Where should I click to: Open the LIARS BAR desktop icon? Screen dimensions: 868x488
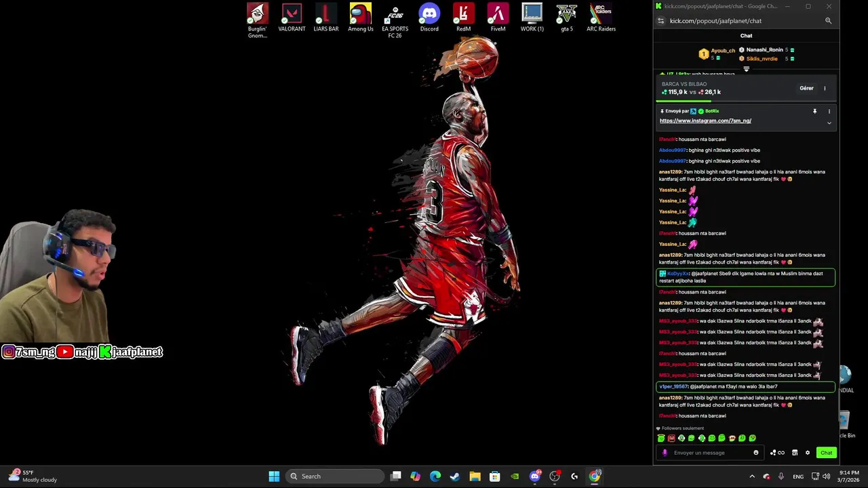coord(325,18)
